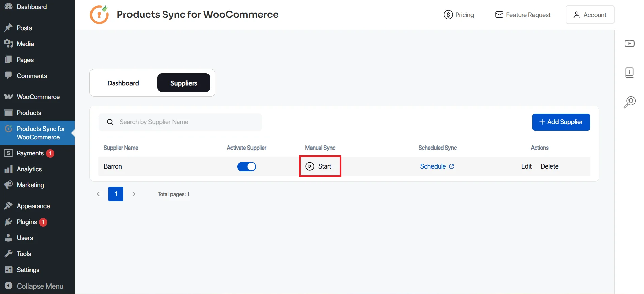The height and width of the screenshot is (294, 644).
Task: Open the Feature Request link
Action: [523, 15]
